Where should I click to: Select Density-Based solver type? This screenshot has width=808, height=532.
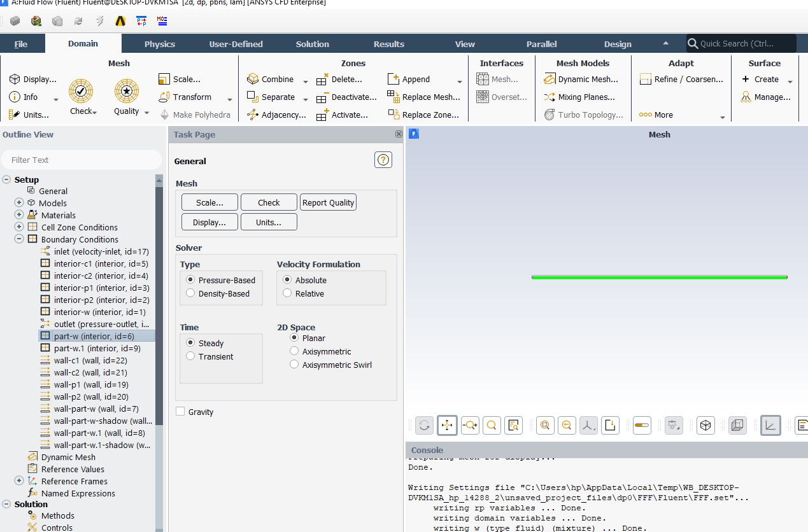pyautogui.click(x=190, y=293)
